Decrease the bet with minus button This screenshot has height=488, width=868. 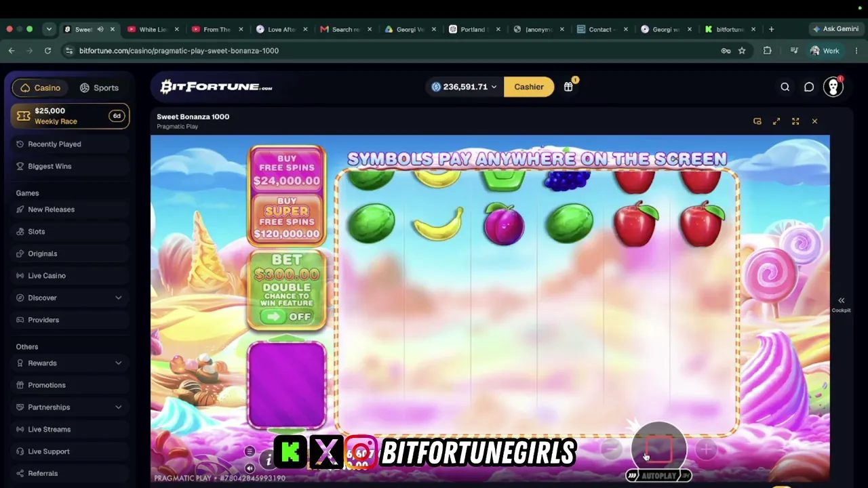(x=610, y=449)
